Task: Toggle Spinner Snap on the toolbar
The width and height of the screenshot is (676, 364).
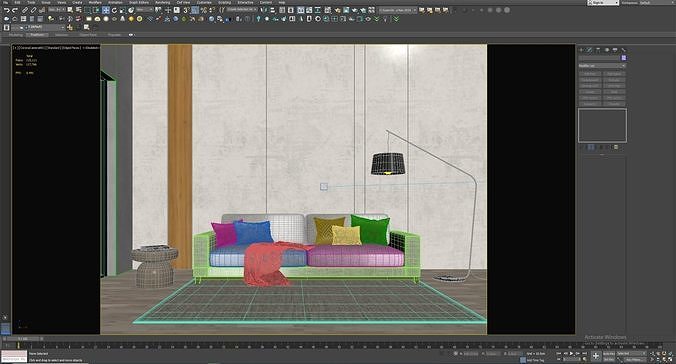Action: [212, 9]
